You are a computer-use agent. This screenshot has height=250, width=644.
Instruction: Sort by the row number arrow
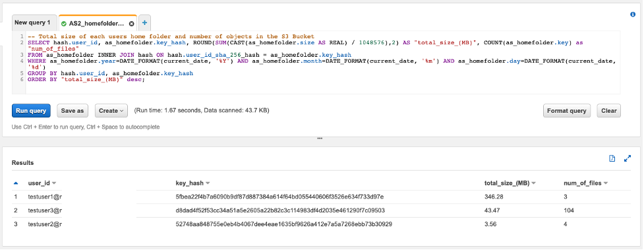(16, 183)
